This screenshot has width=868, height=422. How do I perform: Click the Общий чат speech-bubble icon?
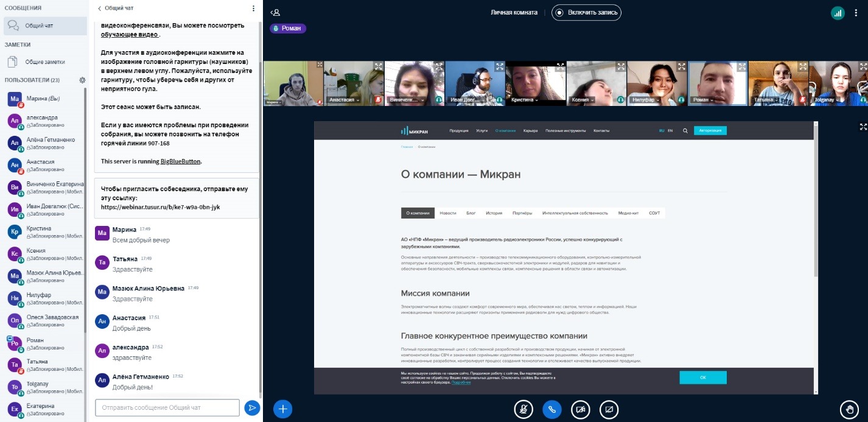pyautogui.click(x=13, y=26)
